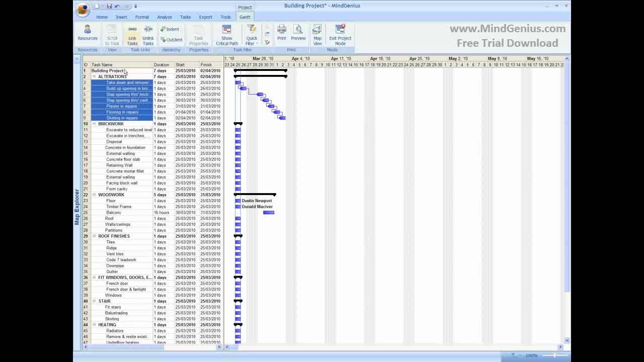Open the Quick Filter dropdown
The height and width of the screenshot is (362, 644).
(x=252, y=34)
